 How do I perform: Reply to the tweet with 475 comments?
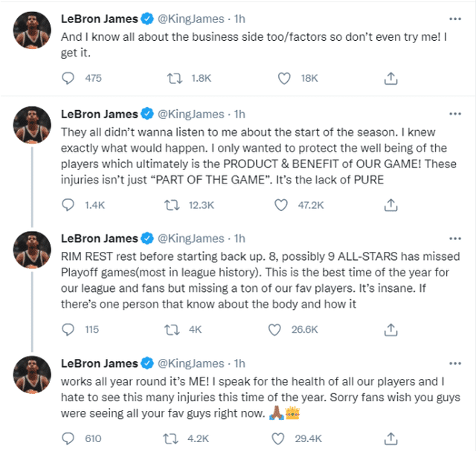click(68, 78)
